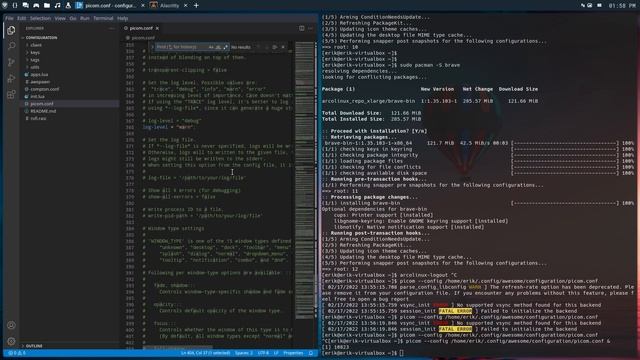Click the music tag icon in top panel
The width and height of the screenshot is (640, 360).
[x=57, y=5]
